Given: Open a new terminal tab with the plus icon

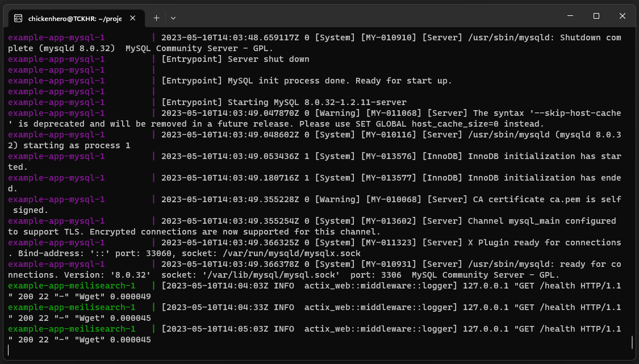Looking at the screenshot, I should click(x=156, y=18).
